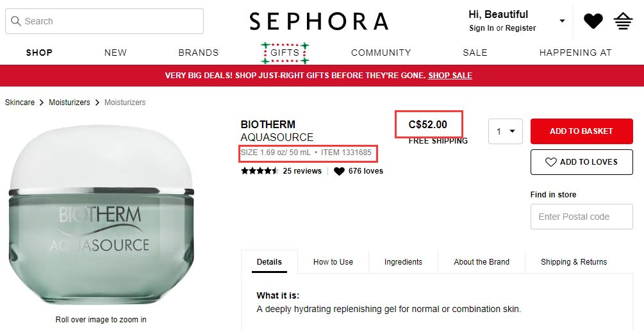This screenshot has width=644, height=330.
Task: Click the star rating icons
Action: click(259, 171)
